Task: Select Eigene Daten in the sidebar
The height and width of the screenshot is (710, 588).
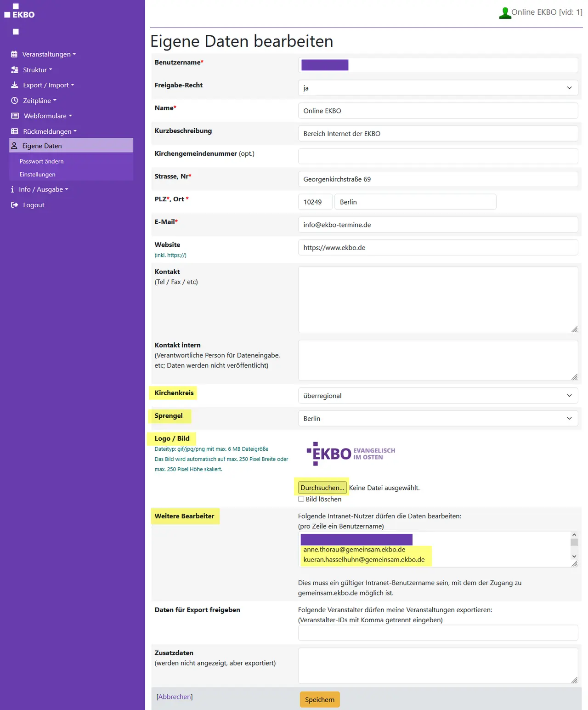Action: pos(71,146)
